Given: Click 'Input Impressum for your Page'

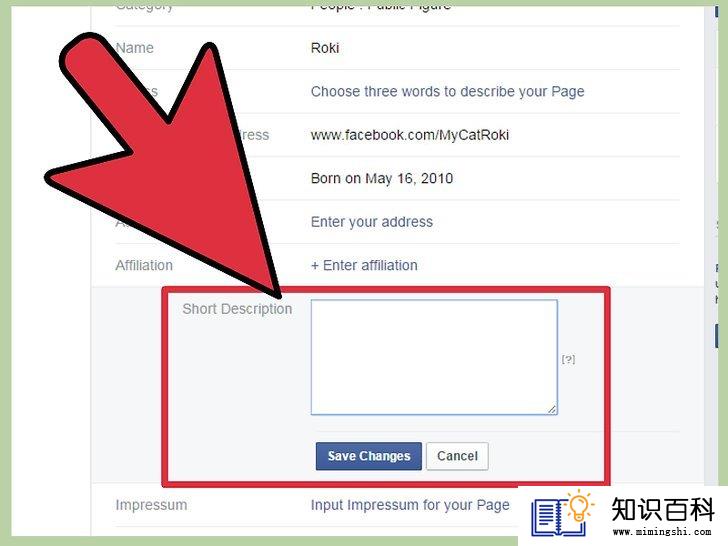Looking at the screenshot, I should [x=410, y=505].
